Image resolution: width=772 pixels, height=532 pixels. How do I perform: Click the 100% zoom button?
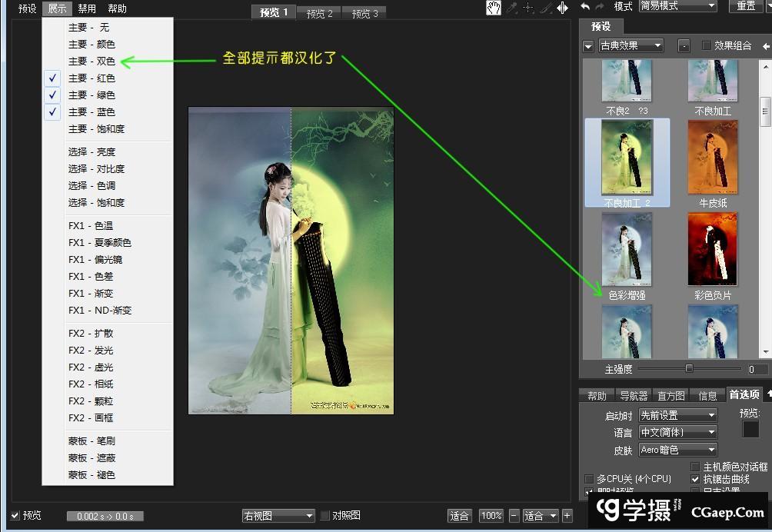tap(491, 516)
